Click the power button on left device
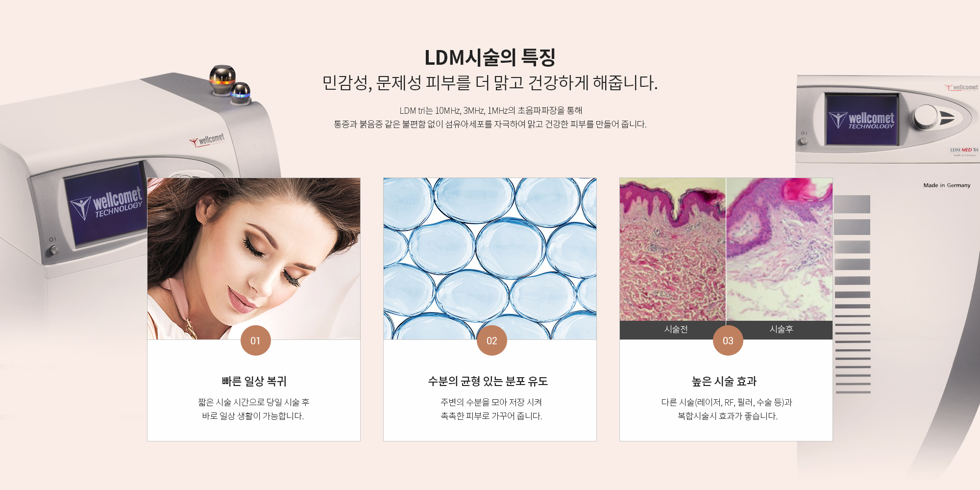The image size is (980, 490). click(x=54, y=250)
